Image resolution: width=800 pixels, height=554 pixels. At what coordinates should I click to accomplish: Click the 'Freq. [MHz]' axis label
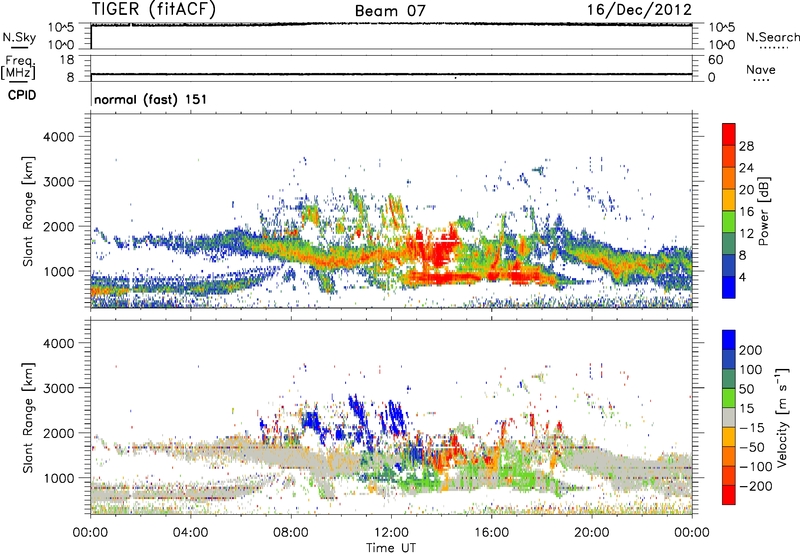pos(19,67)
